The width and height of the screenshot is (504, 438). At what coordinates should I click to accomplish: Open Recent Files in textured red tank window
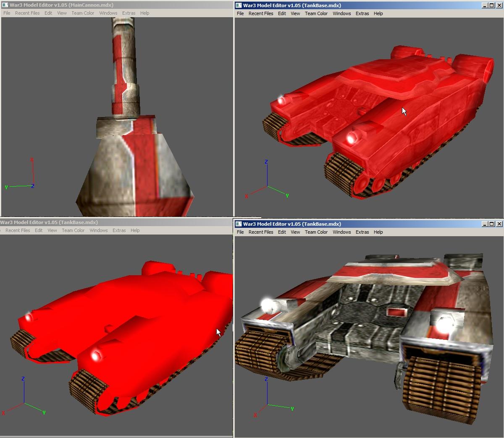point(261,13)
